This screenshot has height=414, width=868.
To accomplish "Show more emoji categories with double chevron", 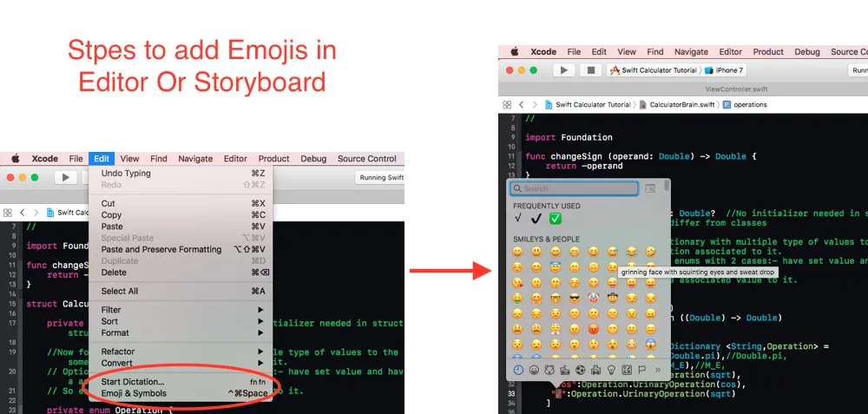I will click(658, 370).
